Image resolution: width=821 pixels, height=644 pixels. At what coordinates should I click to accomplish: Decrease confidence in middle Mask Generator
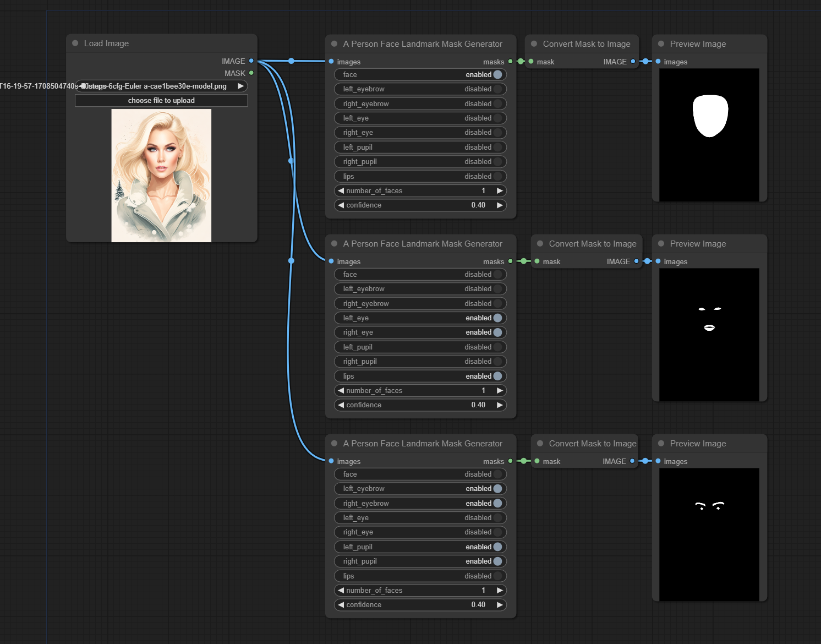coord(341,405)
